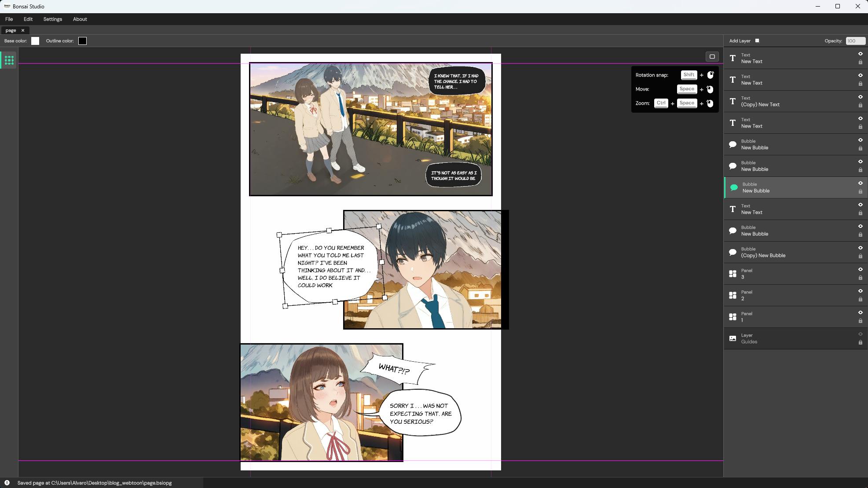Select the Panel 2 layer row
The image size is (868, 488).
point(796,295)
